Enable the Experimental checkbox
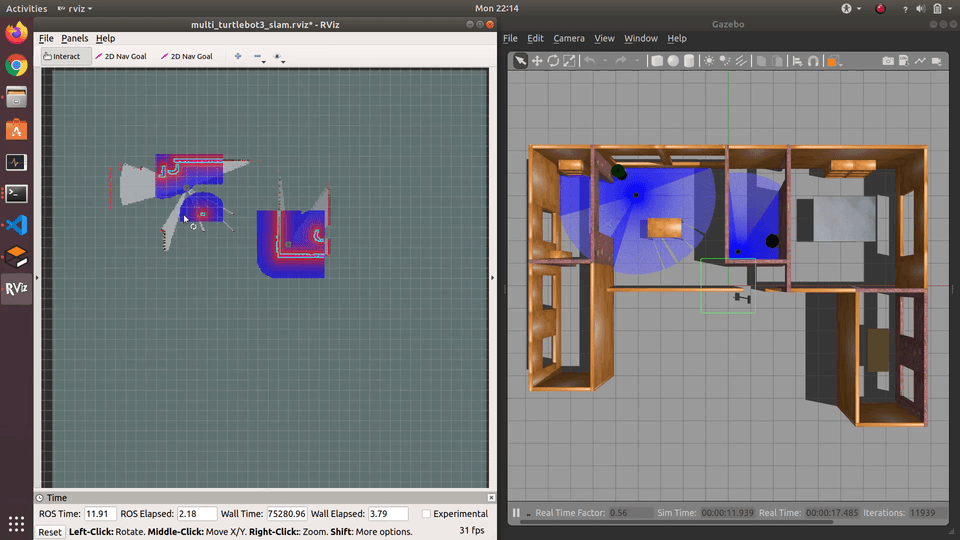The width and height of the screenshot is (960, 540). [427, 514]
